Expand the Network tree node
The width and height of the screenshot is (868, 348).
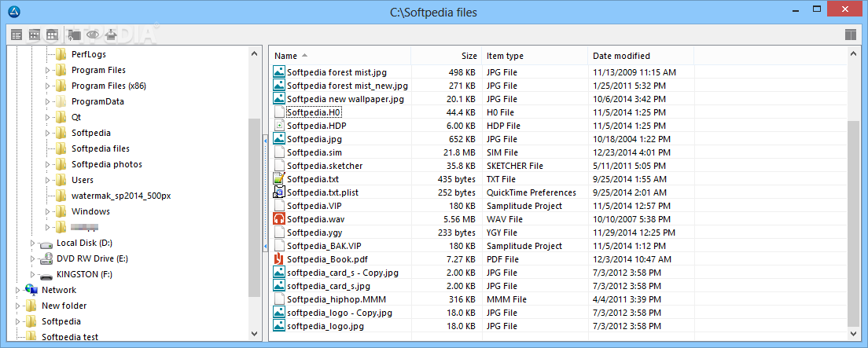pyautogui.click(x=17, y=290)
